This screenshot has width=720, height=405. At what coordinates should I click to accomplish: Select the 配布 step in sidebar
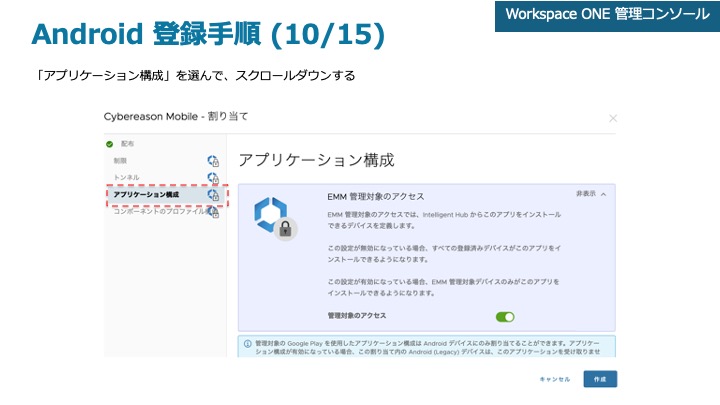pyautogui.click(x=127, y=144)
